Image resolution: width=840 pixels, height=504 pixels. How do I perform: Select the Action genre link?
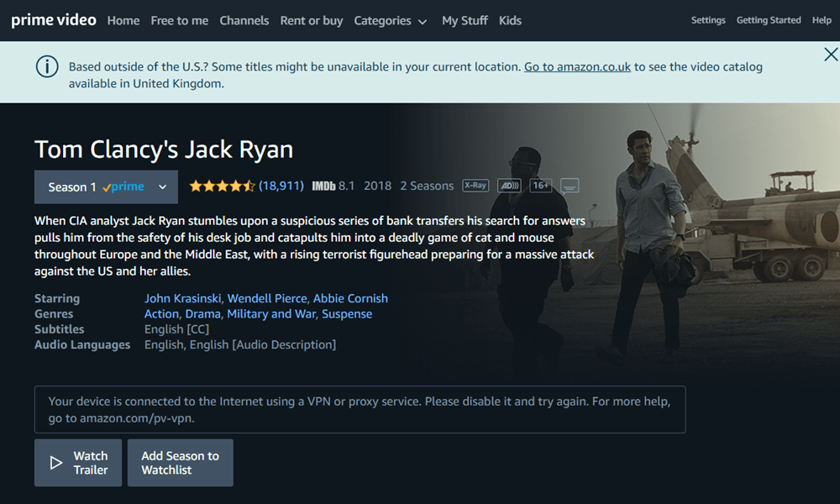point(161,314)
